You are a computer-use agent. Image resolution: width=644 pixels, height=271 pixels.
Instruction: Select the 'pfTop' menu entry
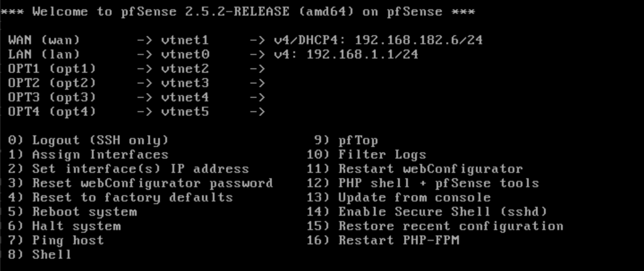(358, 140)
